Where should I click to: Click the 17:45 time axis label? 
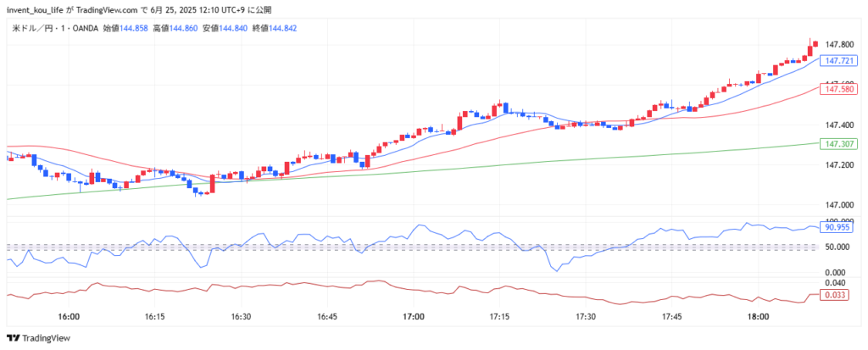click(672, 317)
